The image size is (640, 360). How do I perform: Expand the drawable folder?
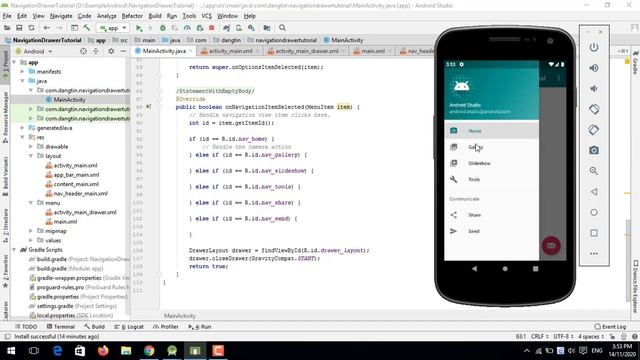coord(31,147)
